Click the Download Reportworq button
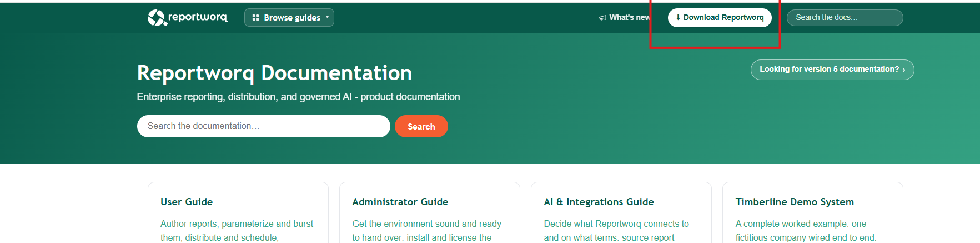This screenshot has width=980, height=243. pyautogui.click(x=720, y=18)
